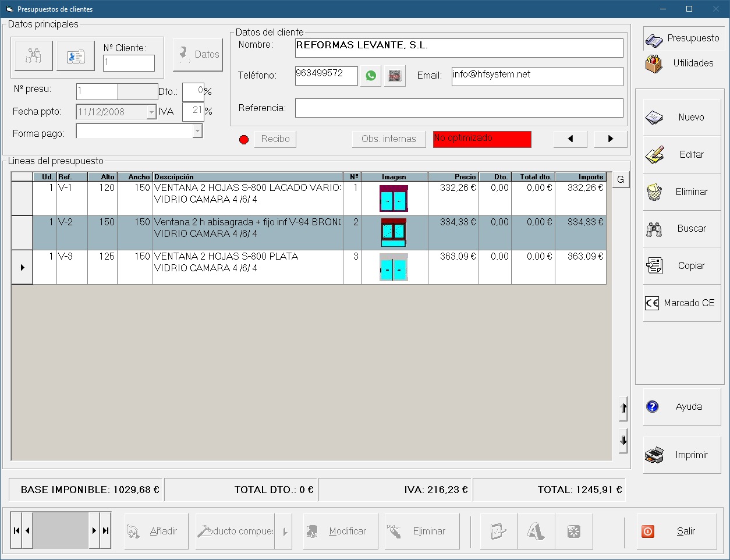Open Buscar binoculars search

[682, 229]
